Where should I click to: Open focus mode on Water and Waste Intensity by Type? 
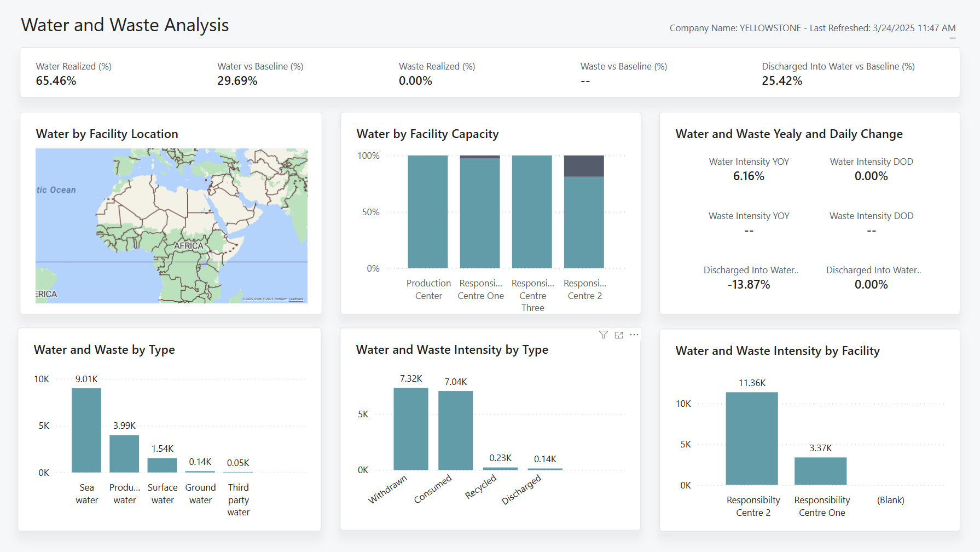(x=619, y=335)
